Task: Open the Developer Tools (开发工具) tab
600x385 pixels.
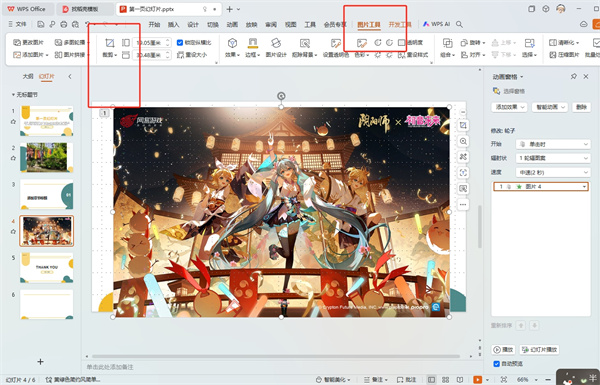Action: click(400, 24)
